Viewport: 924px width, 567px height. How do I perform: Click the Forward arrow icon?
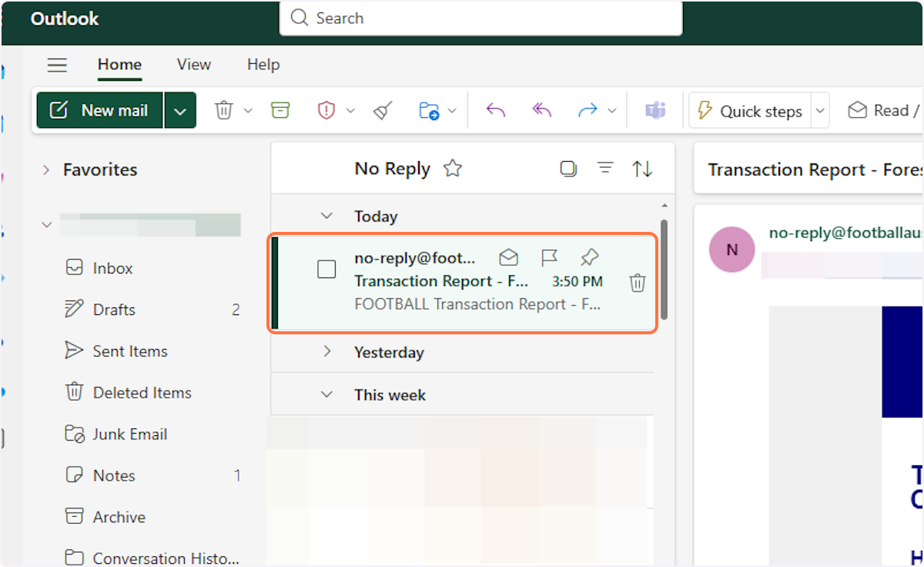tap(588, 111)
